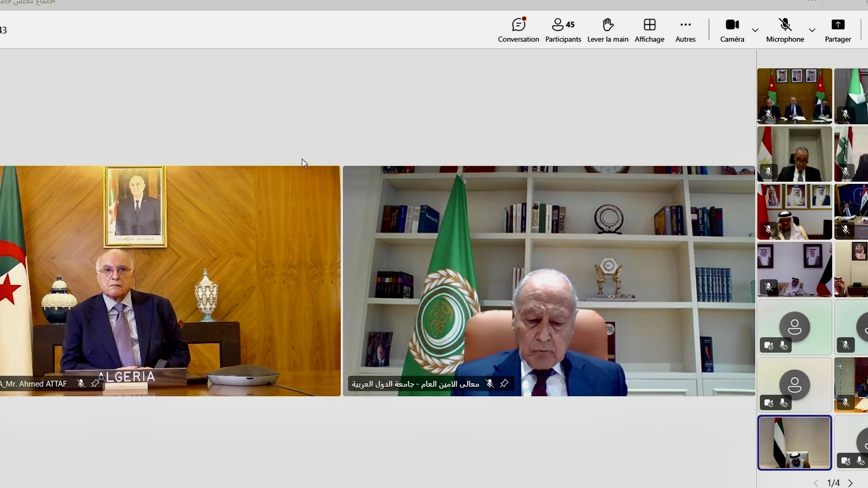Select the Kuwait flag participant thumbnail
The height and width of the screenshot is (488, 868).
(x=794, y=269)
